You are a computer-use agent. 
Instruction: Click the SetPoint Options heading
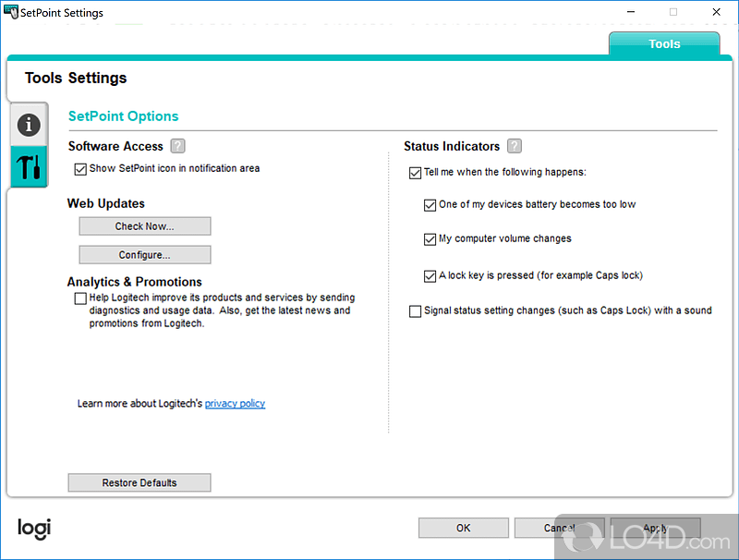tap(124, 116)
